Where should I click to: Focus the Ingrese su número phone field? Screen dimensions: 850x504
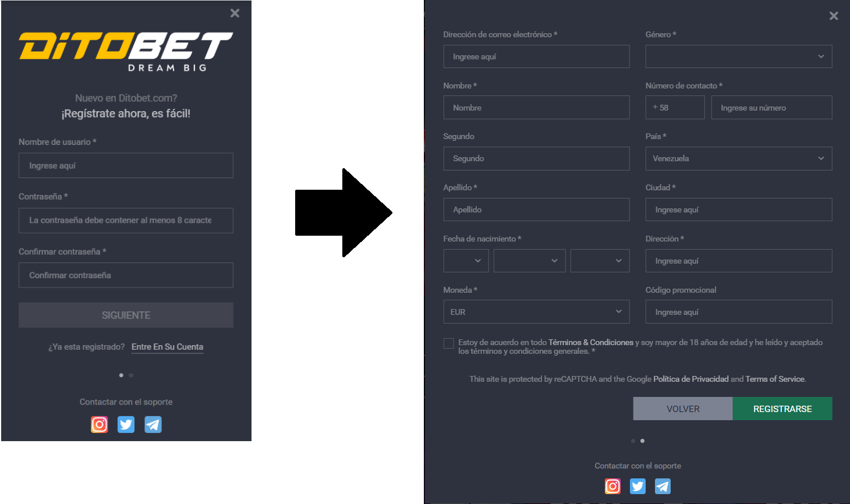point(771,108)
